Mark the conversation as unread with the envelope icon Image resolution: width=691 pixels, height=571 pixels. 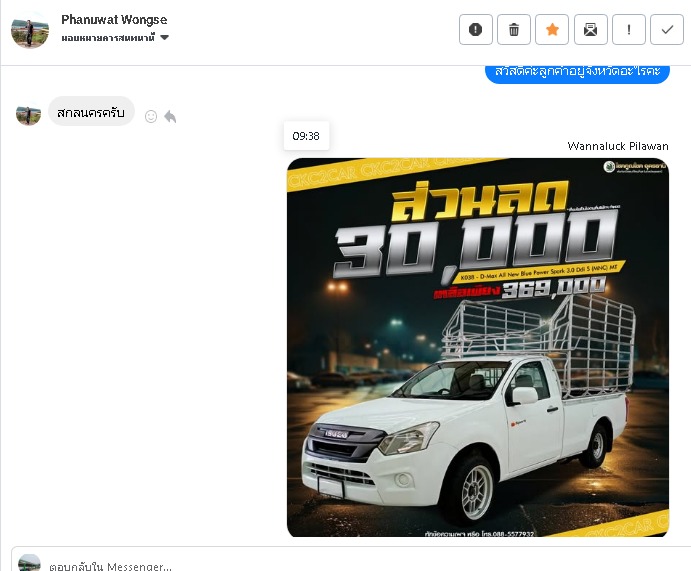click(x=590, y=30)
